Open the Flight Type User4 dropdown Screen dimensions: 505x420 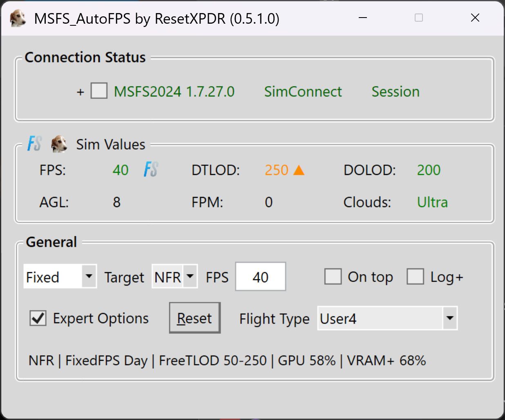point(387,318)
